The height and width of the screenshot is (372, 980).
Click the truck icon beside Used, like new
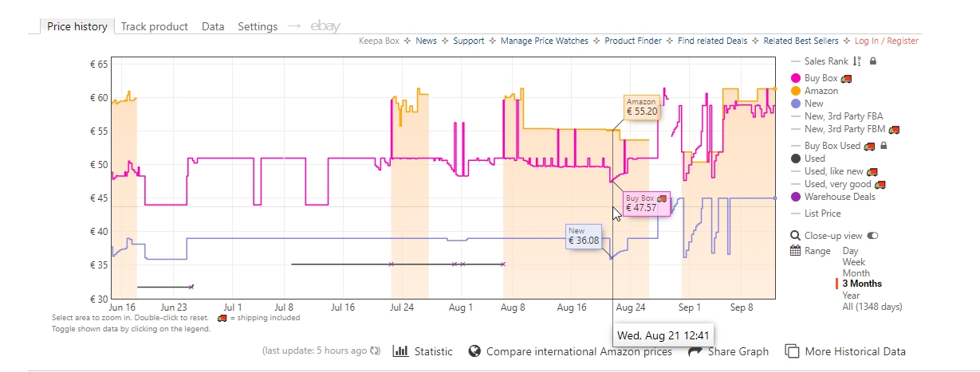point(872,171)
